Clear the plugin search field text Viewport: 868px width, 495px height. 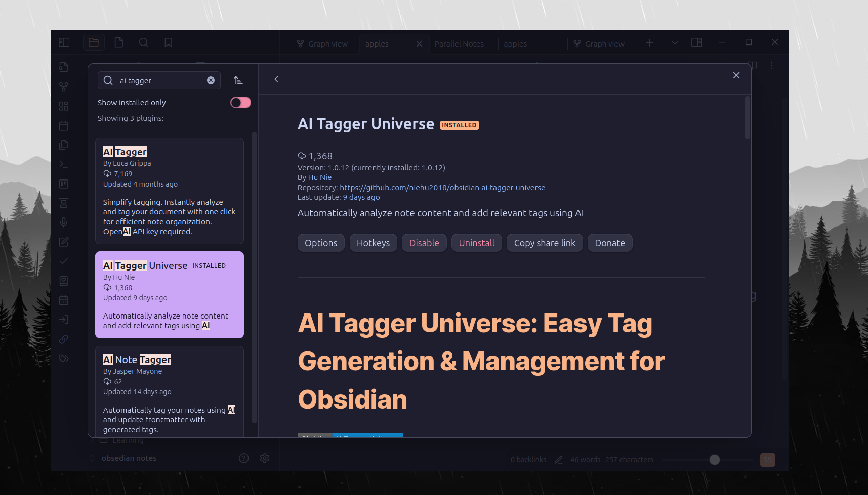point(211,80)
